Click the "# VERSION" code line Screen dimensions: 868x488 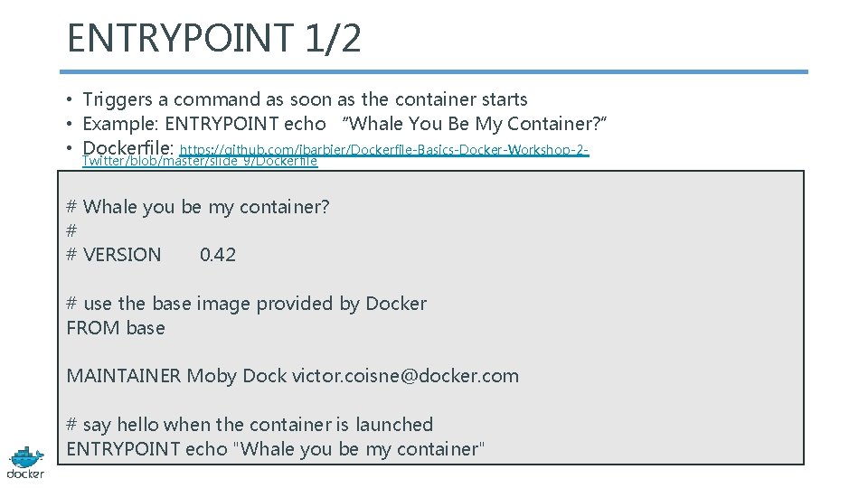point(114,255)
